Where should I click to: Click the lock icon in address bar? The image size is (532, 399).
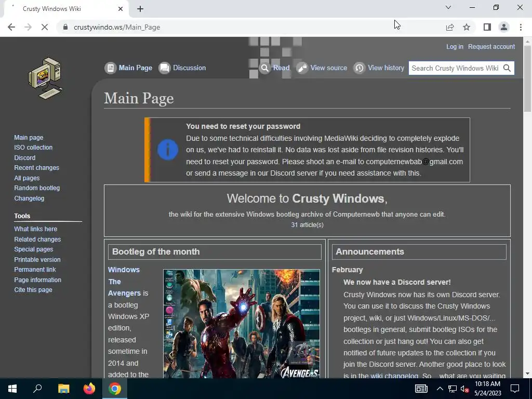point(65,27)
